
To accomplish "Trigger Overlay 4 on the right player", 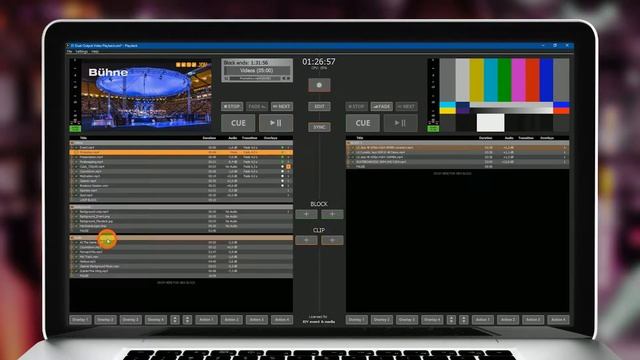I will click(x=432, y=320).
